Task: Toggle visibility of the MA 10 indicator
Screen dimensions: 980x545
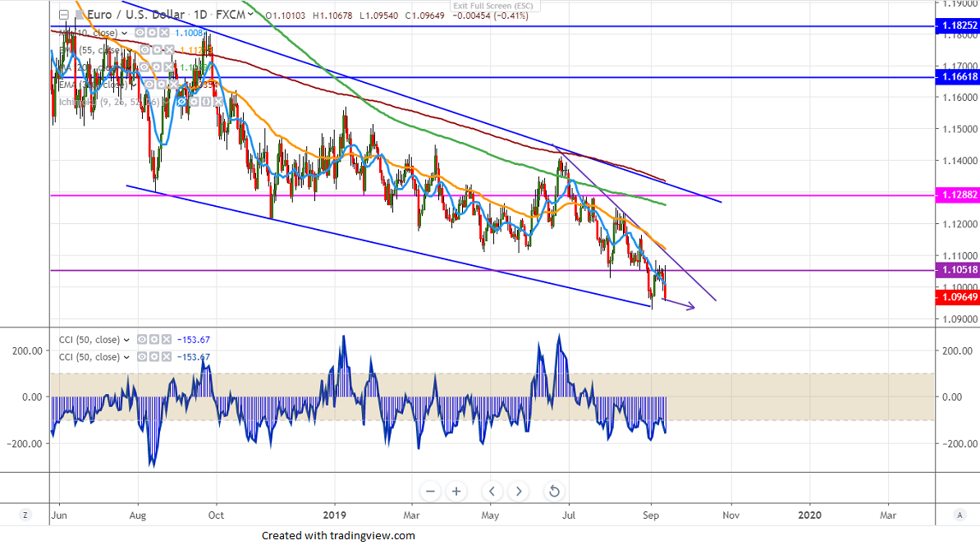Action: click(141, 33)
